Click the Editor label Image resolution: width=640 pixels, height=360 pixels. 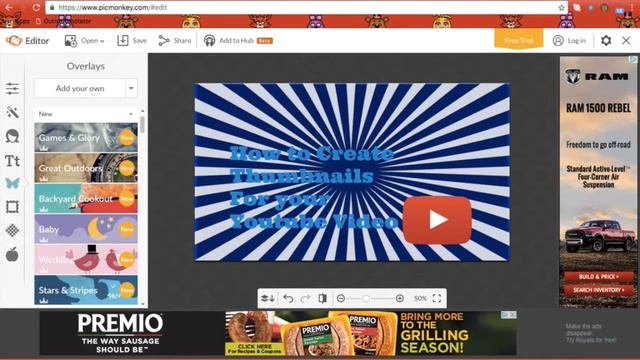pos(37,40)
